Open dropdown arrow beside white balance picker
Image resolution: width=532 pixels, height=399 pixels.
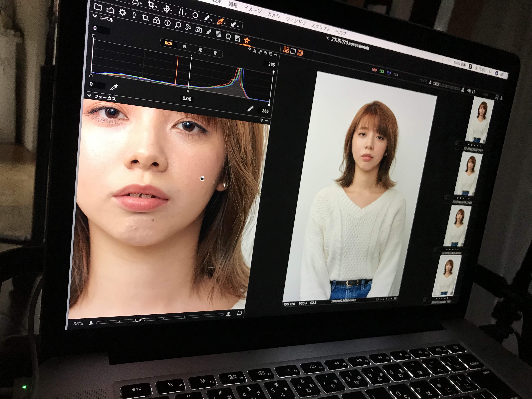click(x=225, y=23)
